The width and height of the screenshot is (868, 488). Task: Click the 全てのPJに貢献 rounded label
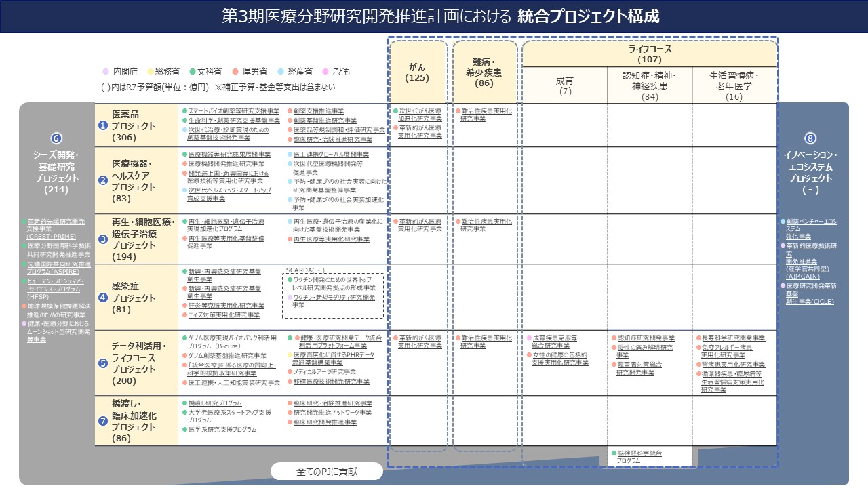[x=326, y=470]
